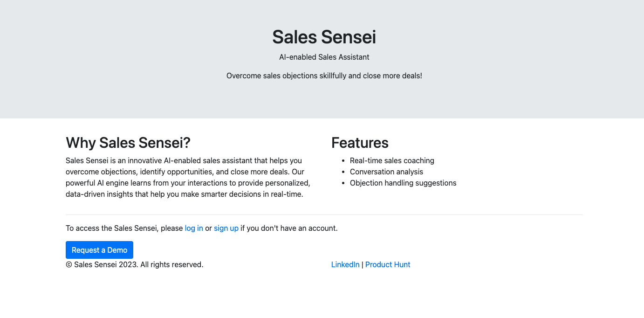Select the "Real-time sales coaching" list item
The width and height of the screenshot is (644, 318).
click(x=392, y=161)
